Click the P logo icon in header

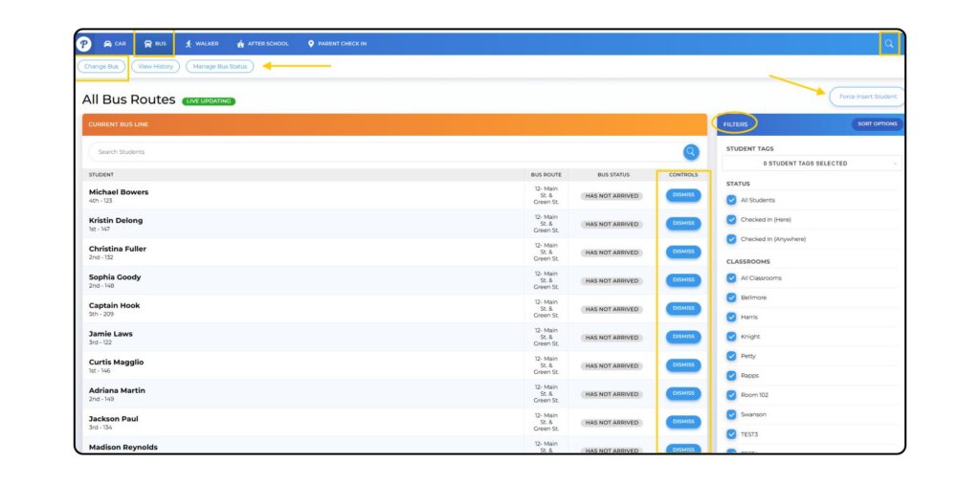tap(84, 43)
